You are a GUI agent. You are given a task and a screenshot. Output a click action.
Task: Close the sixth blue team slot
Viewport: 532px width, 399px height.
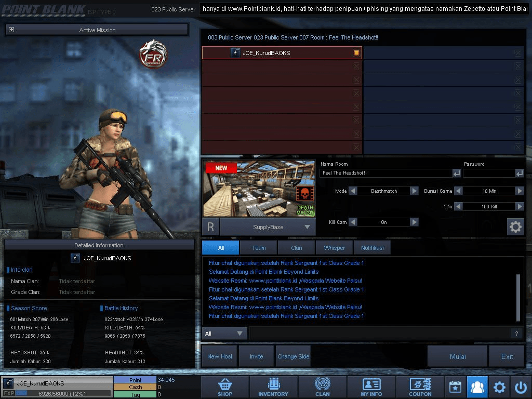[518, 120]
